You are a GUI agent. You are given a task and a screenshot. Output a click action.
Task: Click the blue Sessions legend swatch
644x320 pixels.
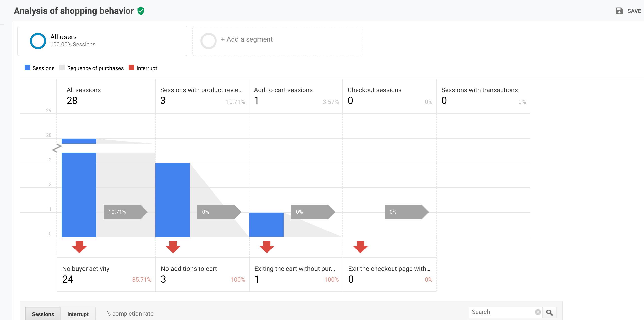(27, 68)
